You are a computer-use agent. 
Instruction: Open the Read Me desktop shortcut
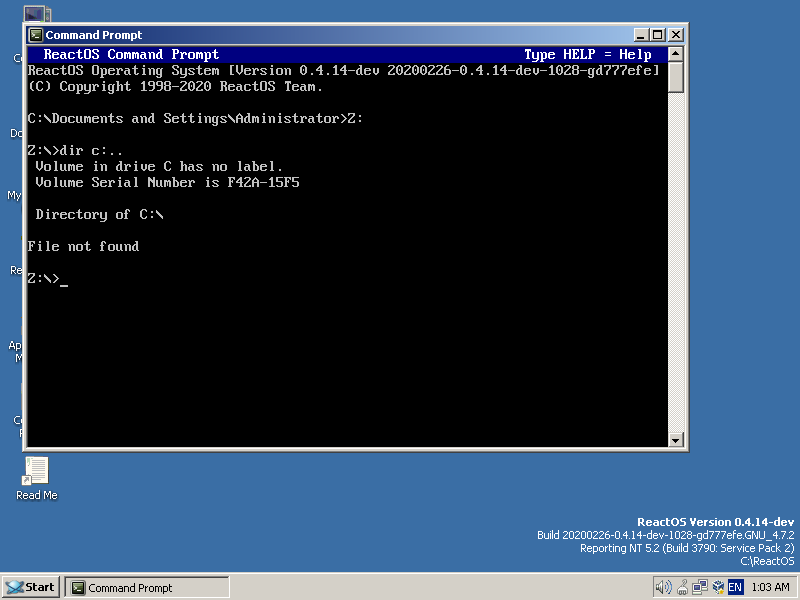[x=36, y=479]
